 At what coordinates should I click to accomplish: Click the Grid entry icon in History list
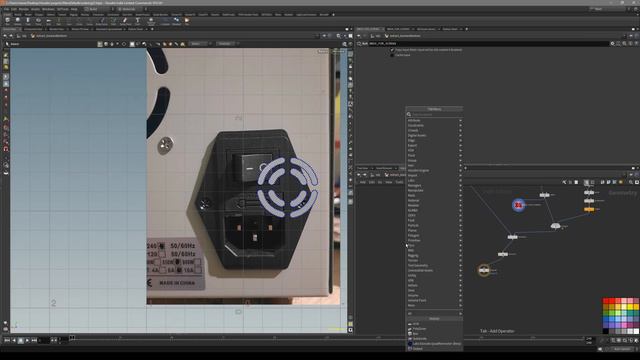coord(410,324)
